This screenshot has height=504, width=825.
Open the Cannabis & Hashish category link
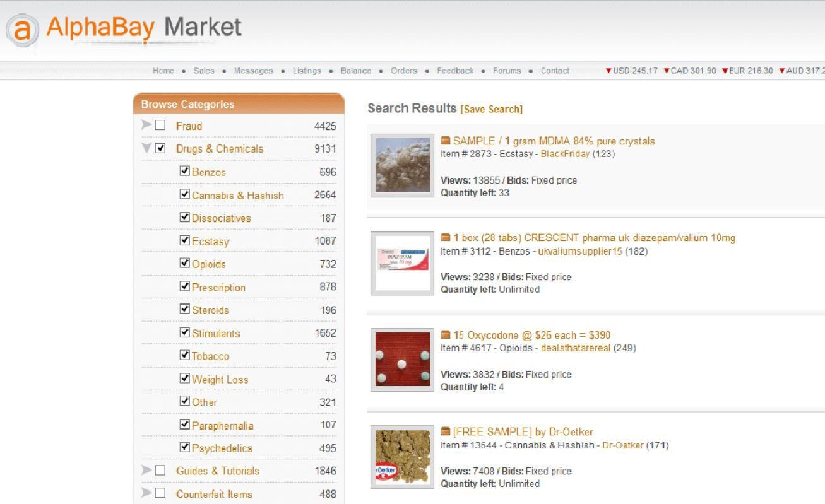click(x=238, y=196)
